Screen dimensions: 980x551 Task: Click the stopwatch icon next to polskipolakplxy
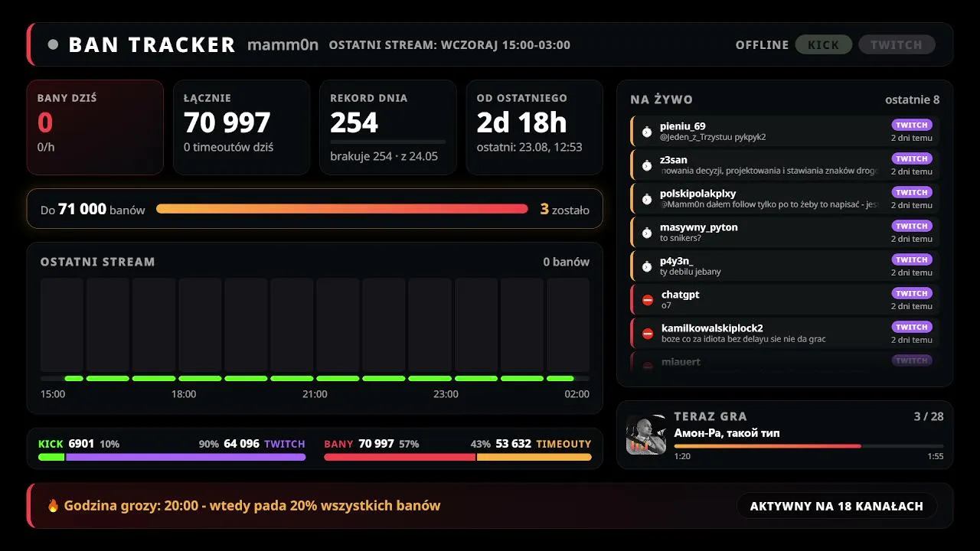tap(647, 199)
